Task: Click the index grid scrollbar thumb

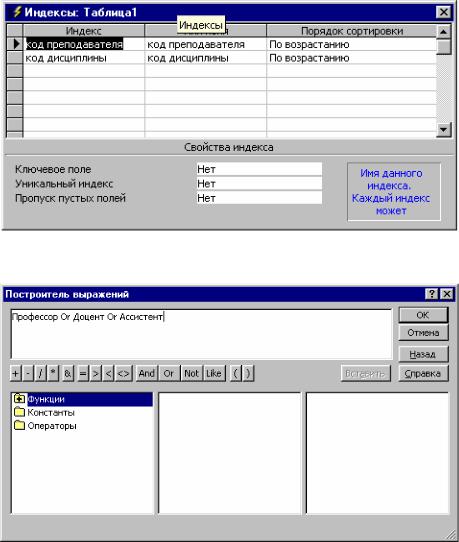Action: click(444, 47)
